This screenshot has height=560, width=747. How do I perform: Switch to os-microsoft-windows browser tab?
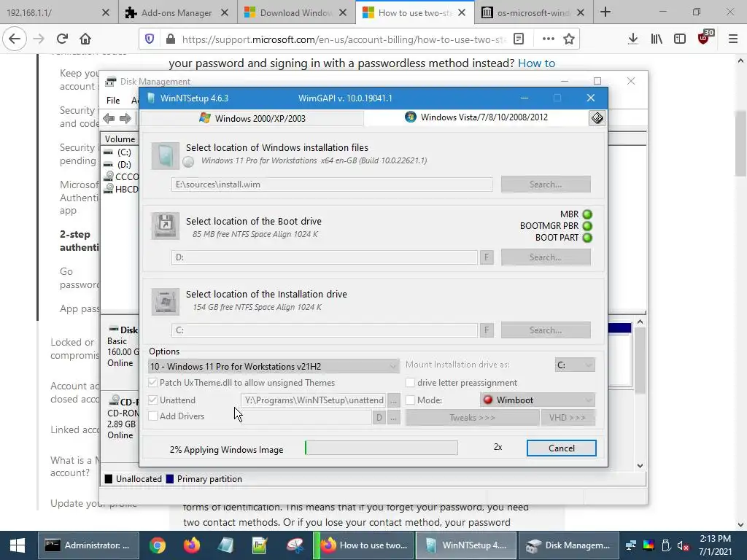tap(533, 12)
